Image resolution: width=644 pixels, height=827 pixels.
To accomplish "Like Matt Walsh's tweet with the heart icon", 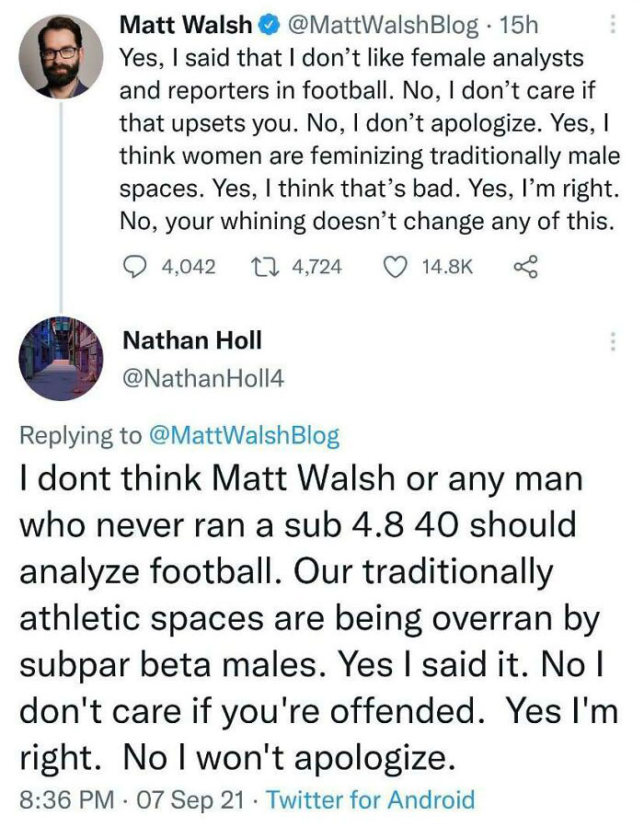I will click(395, 267).
